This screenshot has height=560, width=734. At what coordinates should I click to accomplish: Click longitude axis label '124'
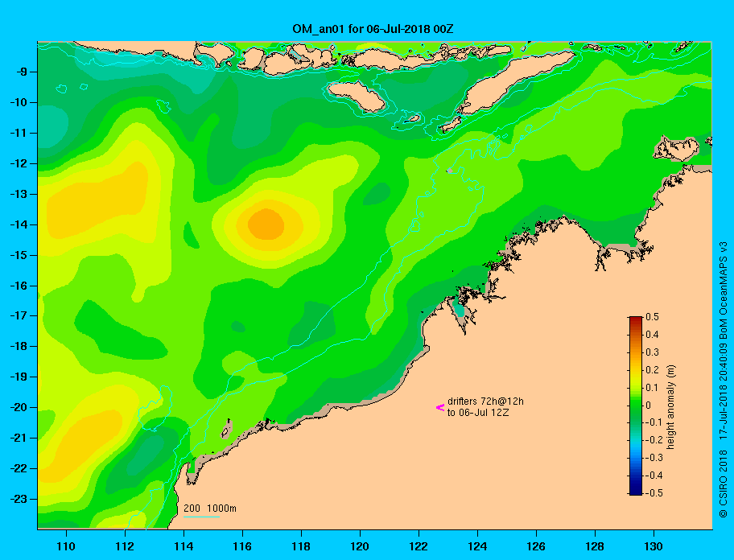(x=477, y=546)
